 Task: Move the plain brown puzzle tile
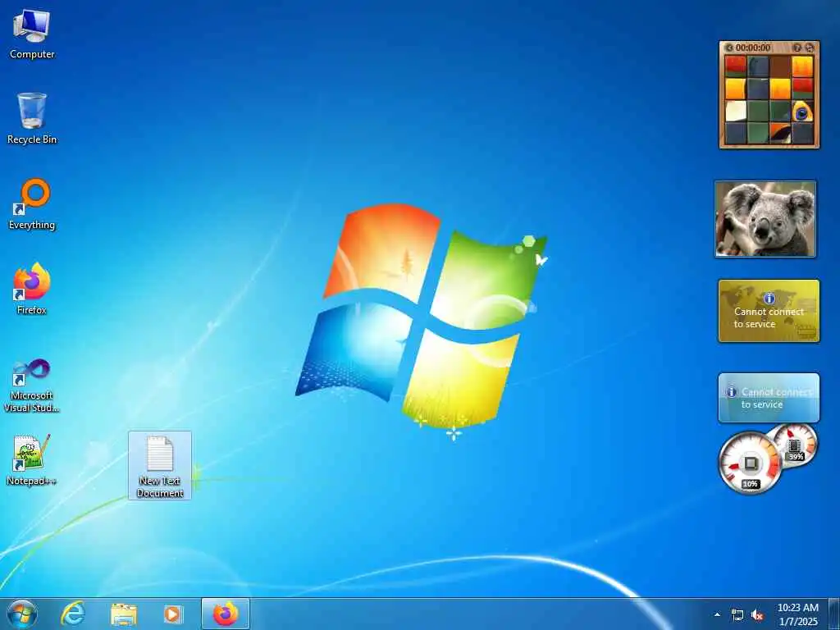coord(780,67)
